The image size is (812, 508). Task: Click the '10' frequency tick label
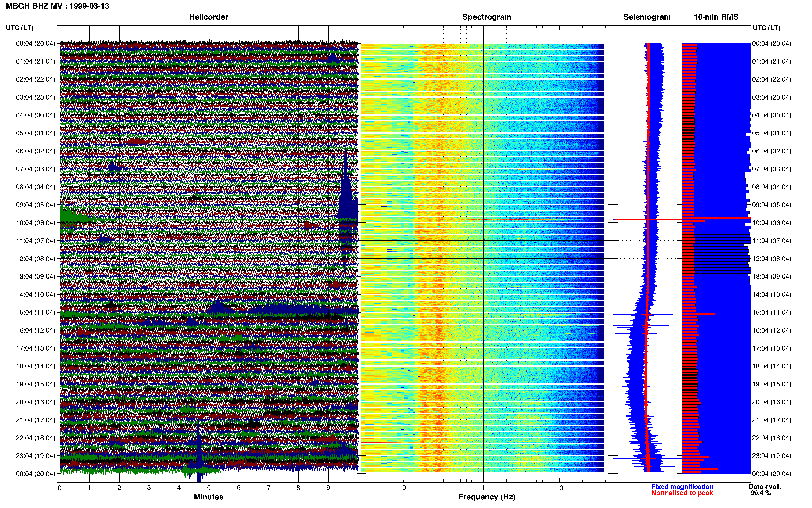tap(559, 488)
